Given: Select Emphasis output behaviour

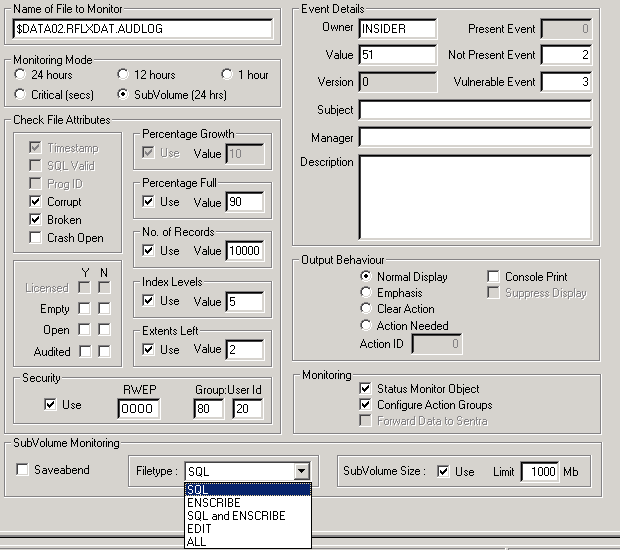Looking at the screenshot, I should coord(366,293).
